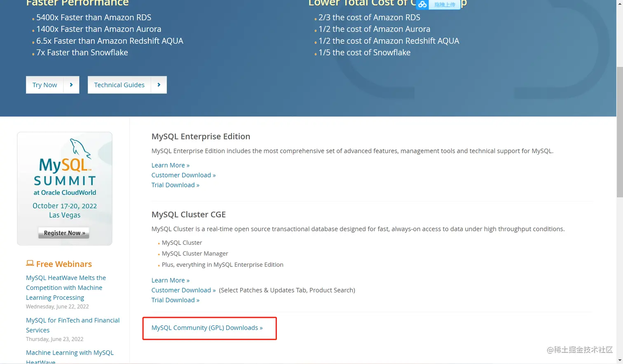This screenshot has height=364, width=623.
Task: Click 'Plus, everything in MySQL Enterprise Edition'
Action: (222, 264)
